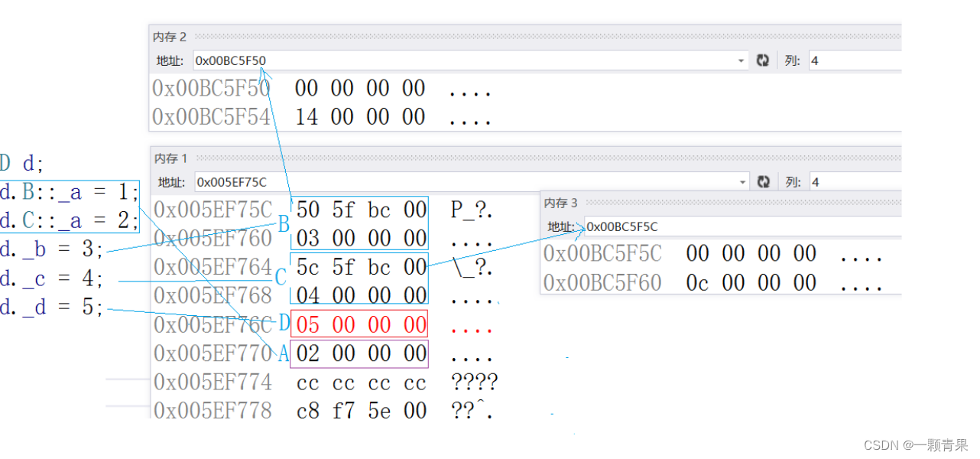Select memory row address 0x005EF760
980x459 pixels.
click(213, 239)
